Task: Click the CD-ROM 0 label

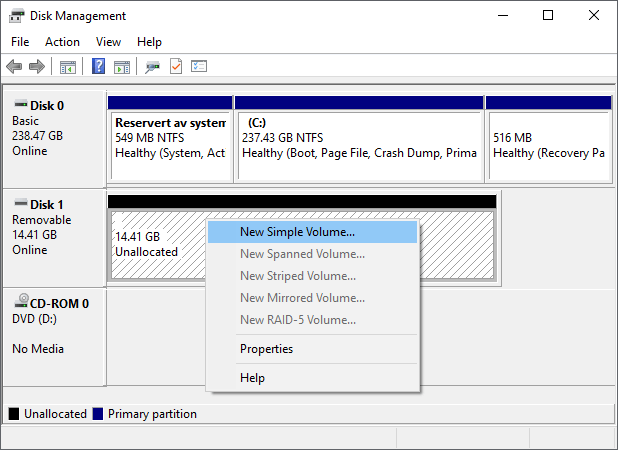Action: coord(60,303)
